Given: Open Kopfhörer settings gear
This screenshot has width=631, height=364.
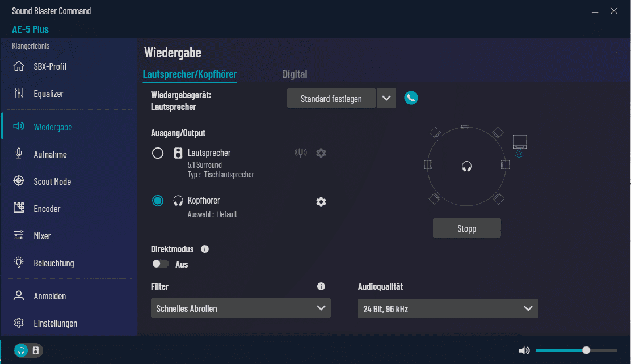Looking at the screenshot, I should coord(321,201).
